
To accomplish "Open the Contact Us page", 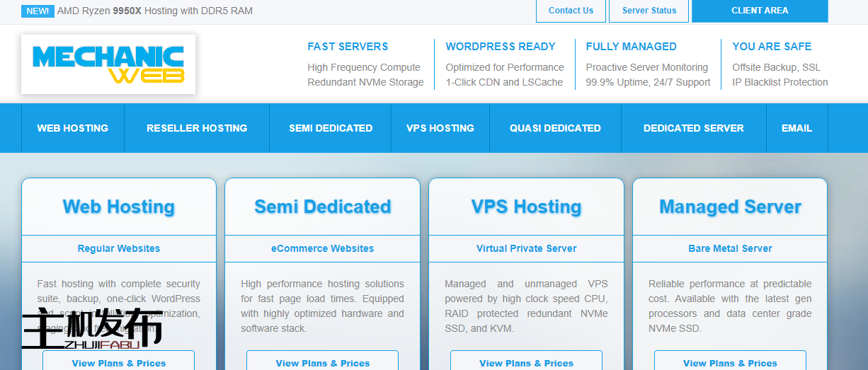I will click(571, 11).
